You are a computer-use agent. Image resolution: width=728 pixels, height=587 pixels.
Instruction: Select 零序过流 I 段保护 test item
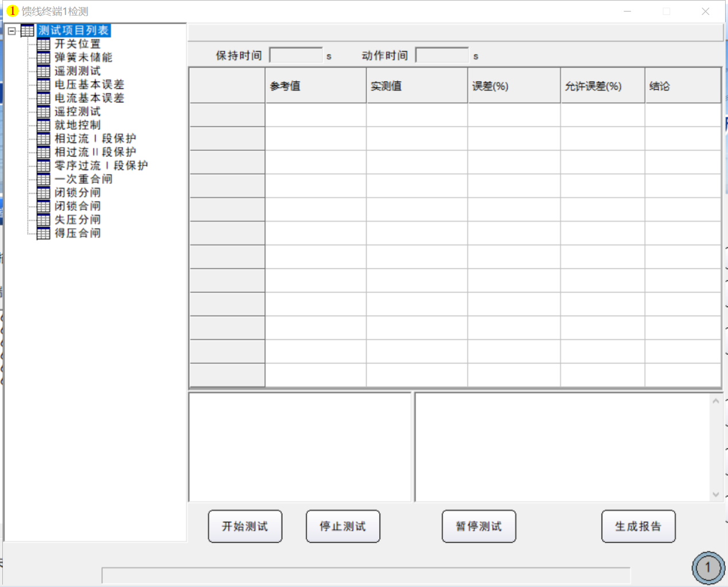101,166
